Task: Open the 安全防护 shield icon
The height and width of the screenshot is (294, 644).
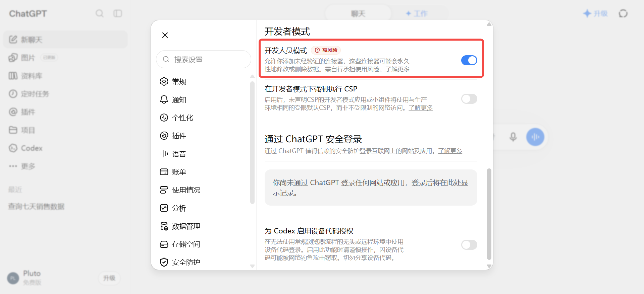Action: pos(164,262)
